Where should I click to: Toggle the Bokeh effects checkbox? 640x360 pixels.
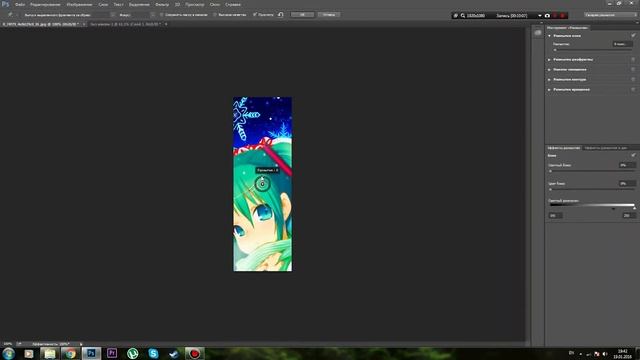[x=633, y=156]
